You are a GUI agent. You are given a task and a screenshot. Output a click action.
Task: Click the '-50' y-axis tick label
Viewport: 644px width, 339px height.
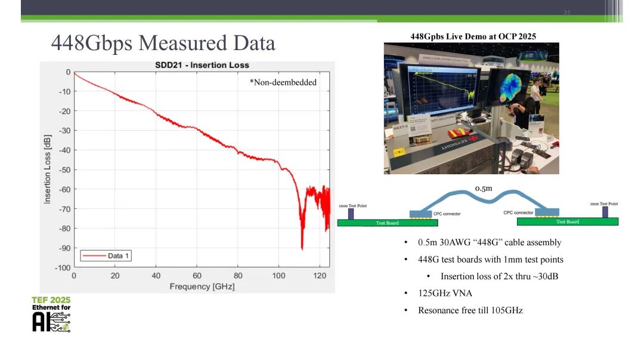(x=64, y=170)
